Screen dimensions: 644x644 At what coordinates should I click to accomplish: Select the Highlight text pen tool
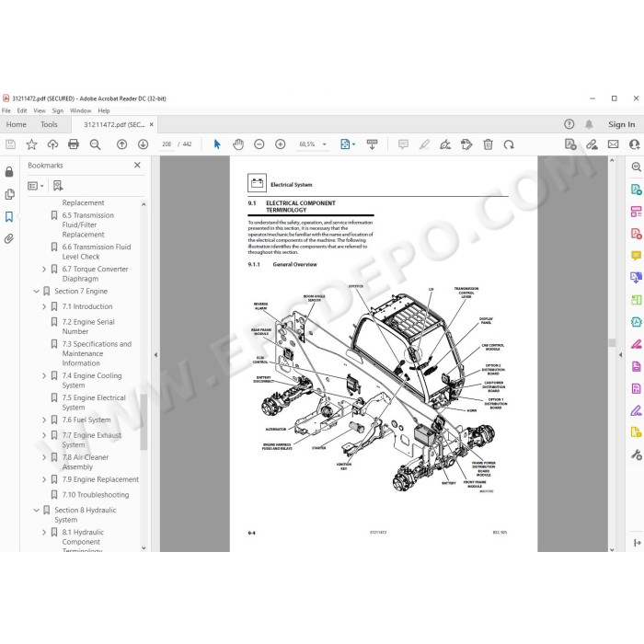pyautogui.click(x=424, y=144)
